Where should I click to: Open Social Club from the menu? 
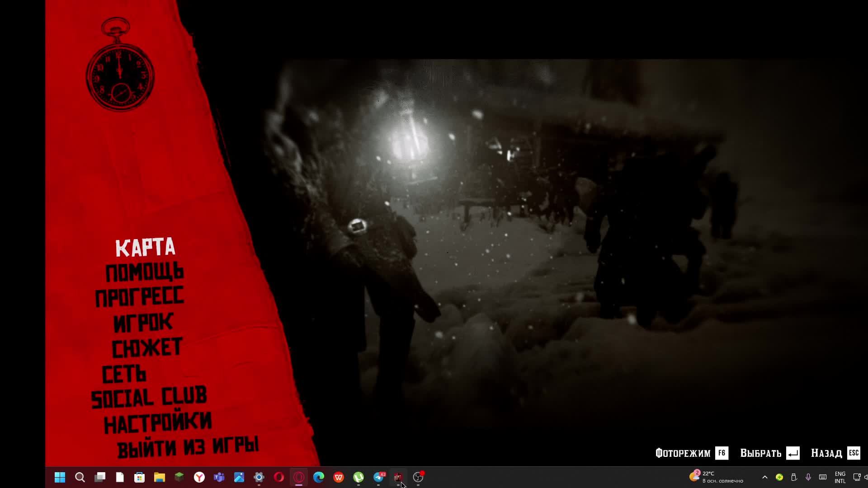[x=149, y=397]
